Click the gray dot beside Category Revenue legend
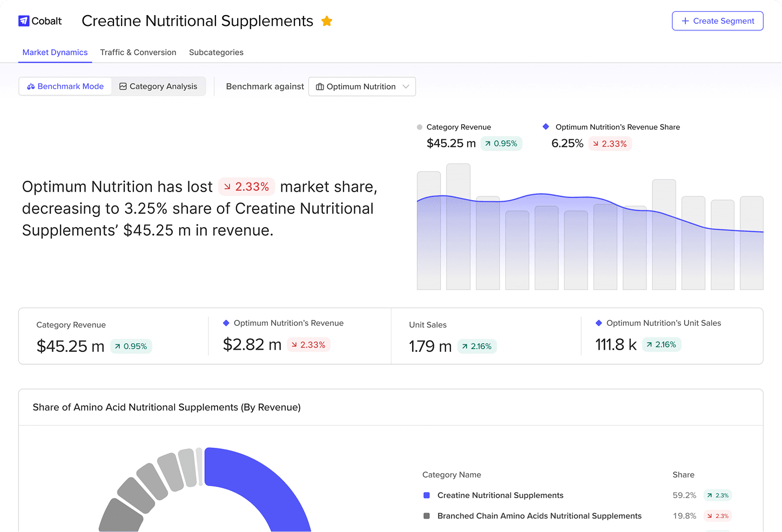This screenshot has height=532, width=782. (x=419, y=127)
